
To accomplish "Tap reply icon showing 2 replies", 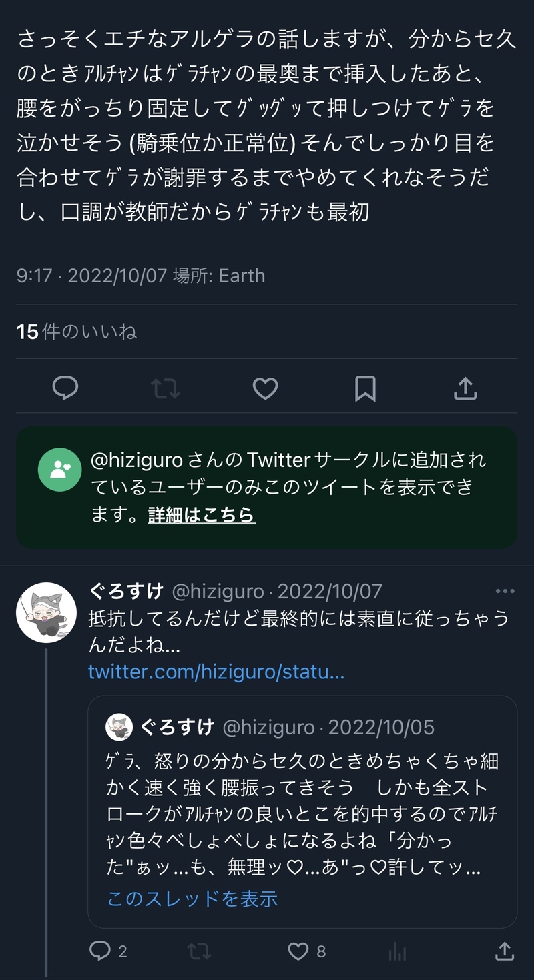I will [100, 951].
